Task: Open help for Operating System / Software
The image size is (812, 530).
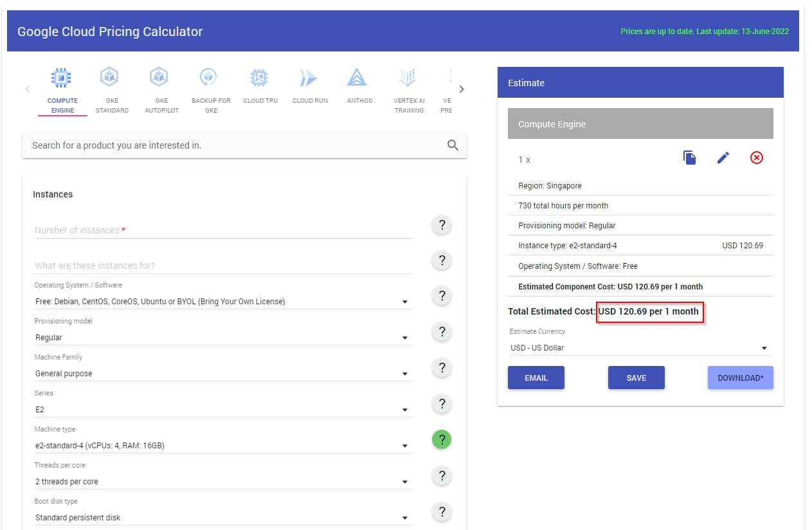Action: tap(442, 296)
